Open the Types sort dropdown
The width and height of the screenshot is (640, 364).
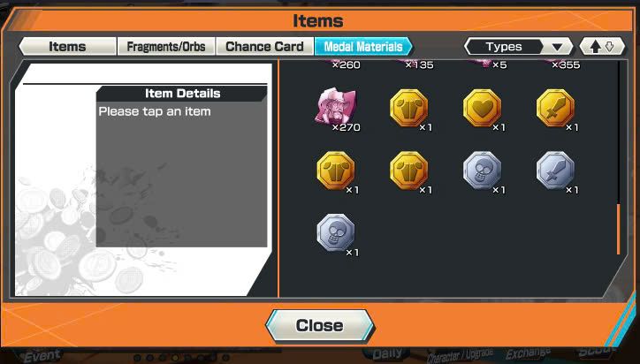tap(518, 47)
